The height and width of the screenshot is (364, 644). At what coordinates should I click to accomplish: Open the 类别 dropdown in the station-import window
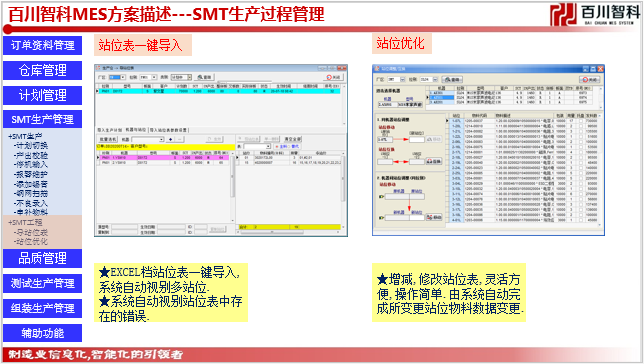pos(181,77)
